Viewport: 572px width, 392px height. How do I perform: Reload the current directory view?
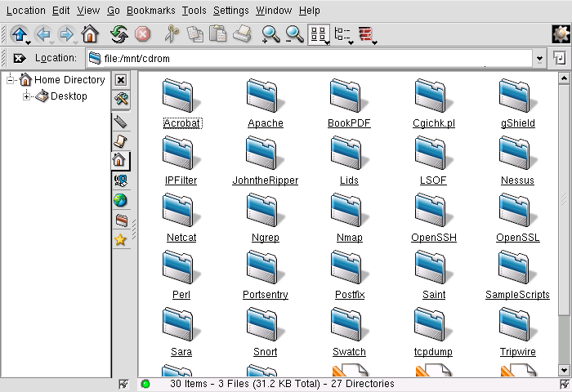pyautogui.click(x=120, y=34)
